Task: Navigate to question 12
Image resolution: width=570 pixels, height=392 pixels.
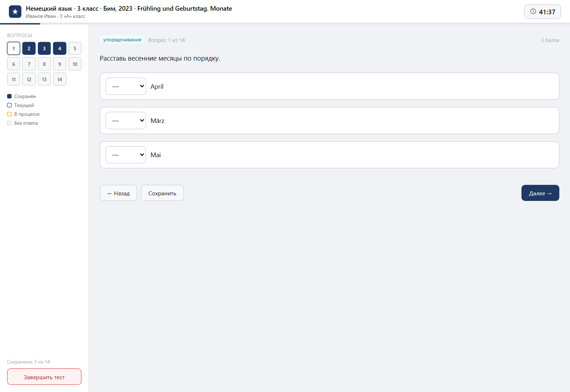Action: click(29, 79)
